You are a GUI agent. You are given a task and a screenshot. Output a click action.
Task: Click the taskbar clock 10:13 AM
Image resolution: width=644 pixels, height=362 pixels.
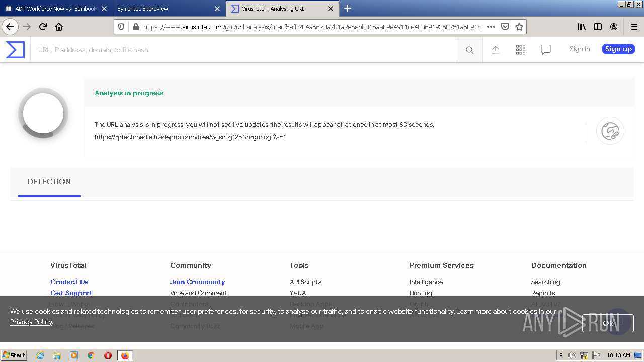point(618,355)
